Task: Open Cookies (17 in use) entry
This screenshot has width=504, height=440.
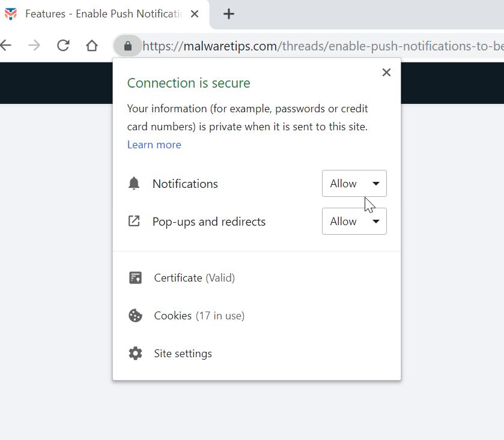Action: tap(199, 316)
